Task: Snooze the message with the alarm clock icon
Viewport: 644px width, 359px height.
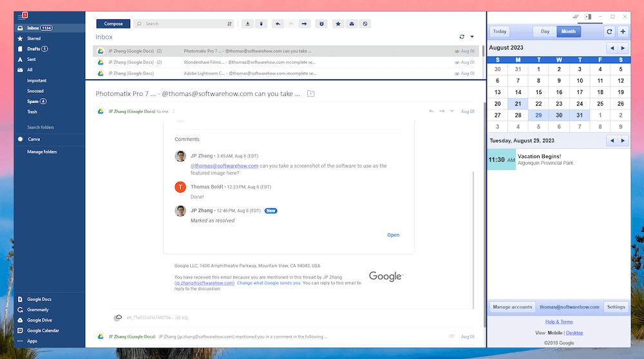Action: click(321, 24)
